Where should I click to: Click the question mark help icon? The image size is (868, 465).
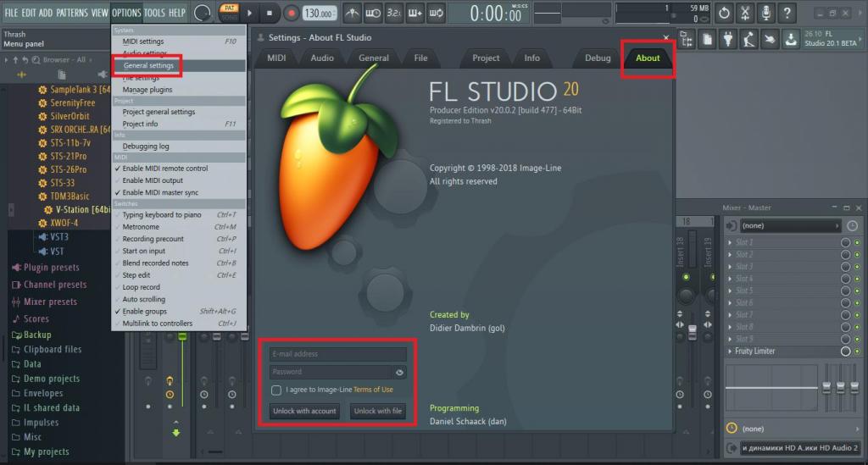(787, 13)
